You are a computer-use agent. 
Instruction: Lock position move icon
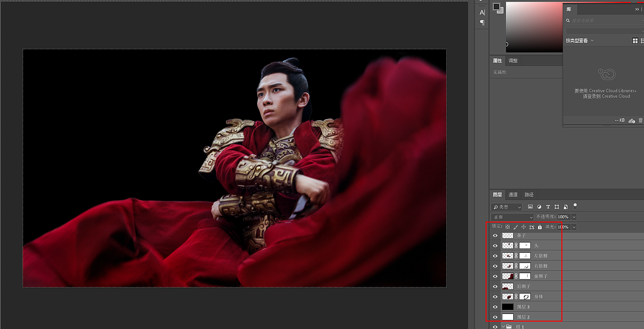pyautogui.click(x=523, y=227)
